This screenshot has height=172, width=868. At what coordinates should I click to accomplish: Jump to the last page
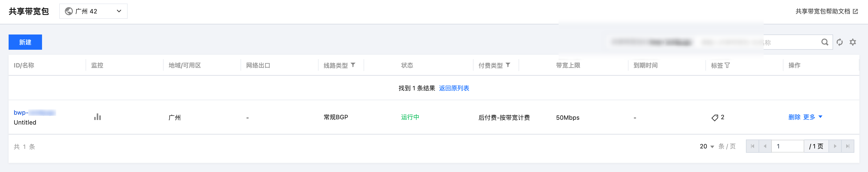[x=848, y=146]
